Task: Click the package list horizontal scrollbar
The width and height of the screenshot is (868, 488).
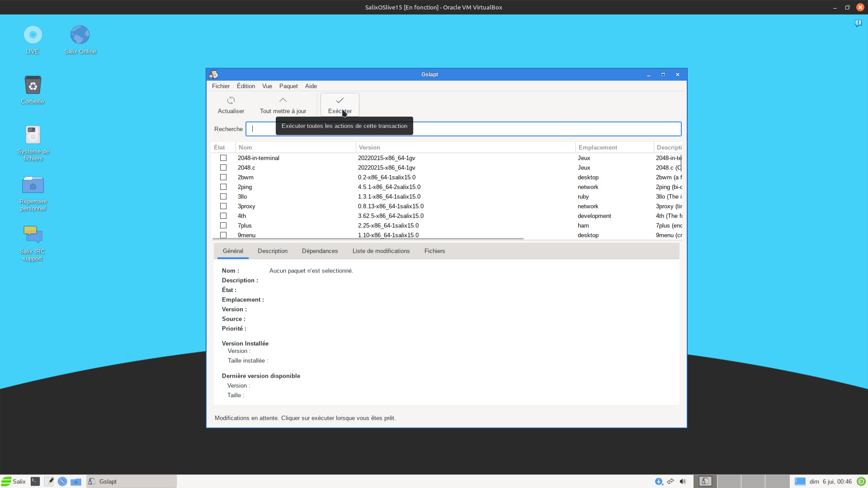Action: click(368, 239)
